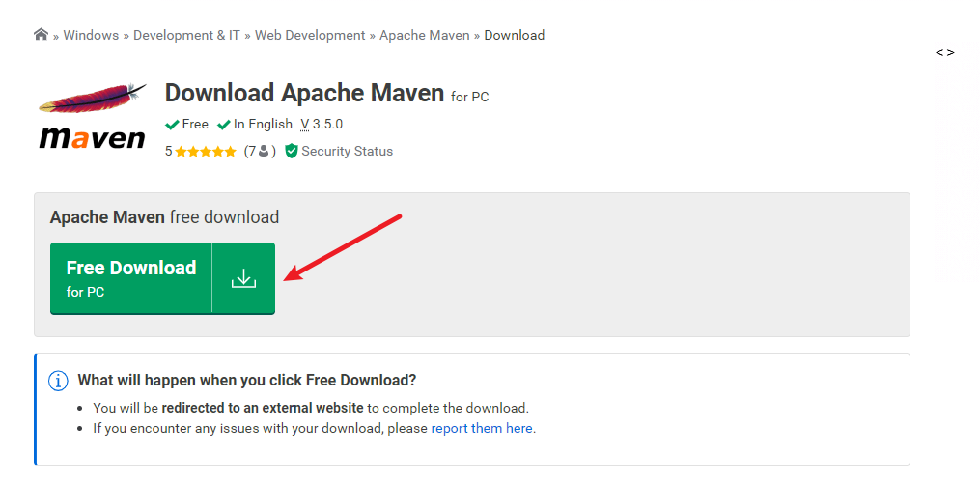
Task: Click the Free Download for PC button
Action: pyautogui.click(x=162, y=278)
